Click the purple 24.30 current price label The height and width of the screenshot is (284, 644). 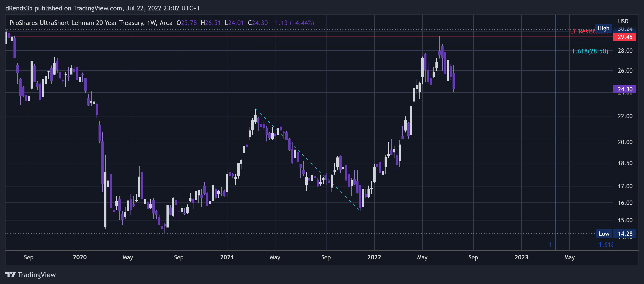(624, 89)
